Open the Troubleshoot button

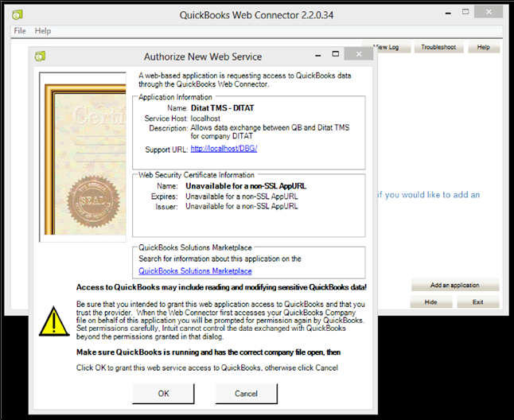[438, 48]
